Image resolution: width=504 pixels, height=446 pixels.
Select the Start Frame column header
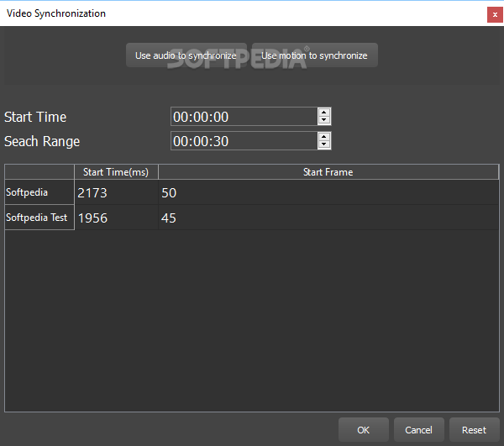328,172
